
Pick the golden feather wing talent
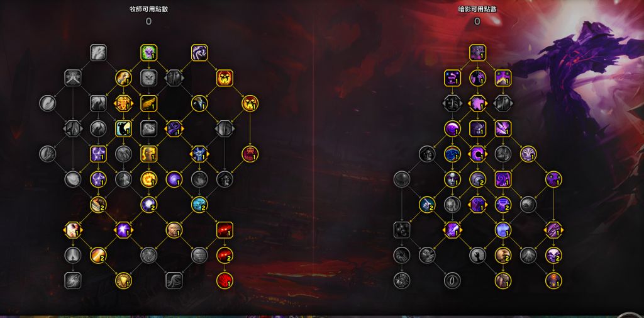click(148, 103)
